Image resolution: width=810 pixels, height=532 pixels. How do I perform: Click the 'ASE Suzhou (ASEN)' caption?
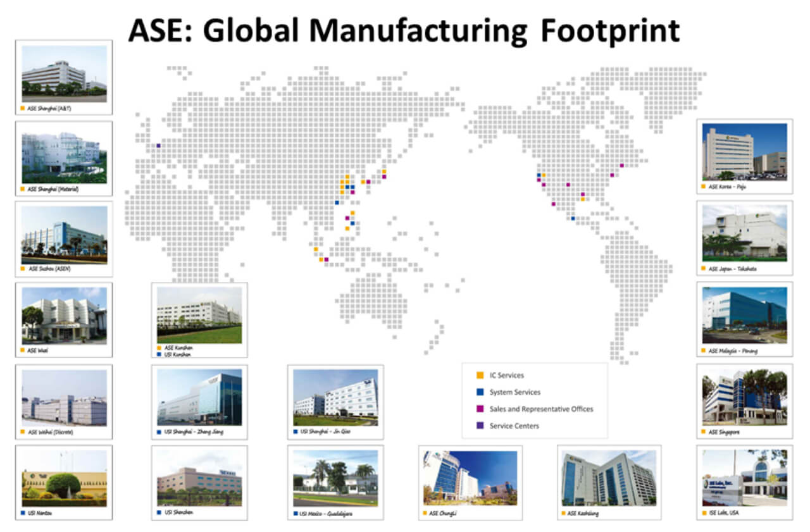point(49,269)
